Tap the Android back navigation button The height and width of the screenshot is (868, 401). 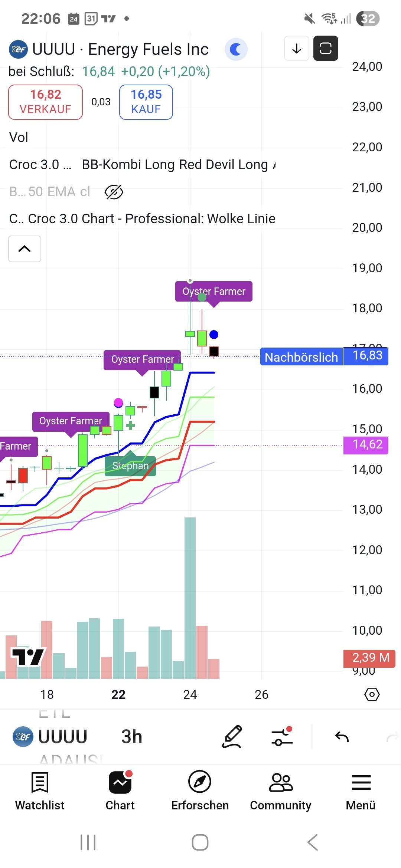click(313, 842)
